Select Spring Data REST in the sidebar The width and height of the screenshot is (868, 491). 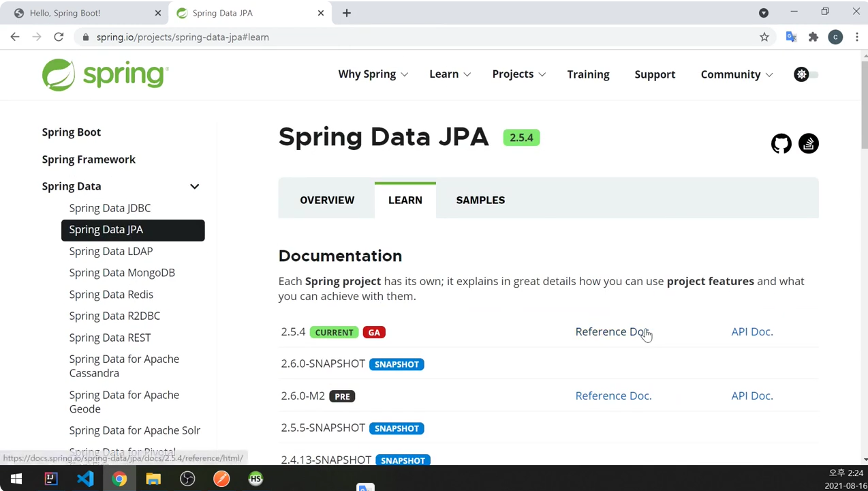coord(110,338)
